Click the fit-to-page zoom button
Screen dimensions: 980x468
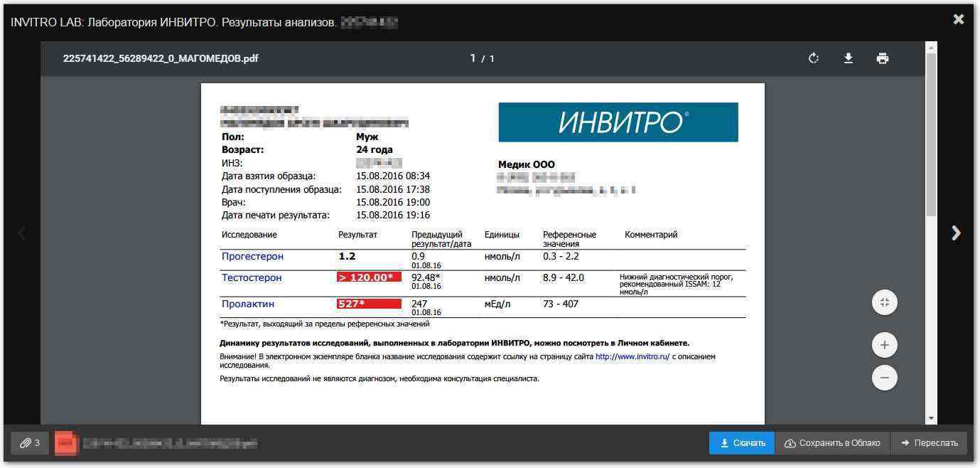[x=884, y=303]
